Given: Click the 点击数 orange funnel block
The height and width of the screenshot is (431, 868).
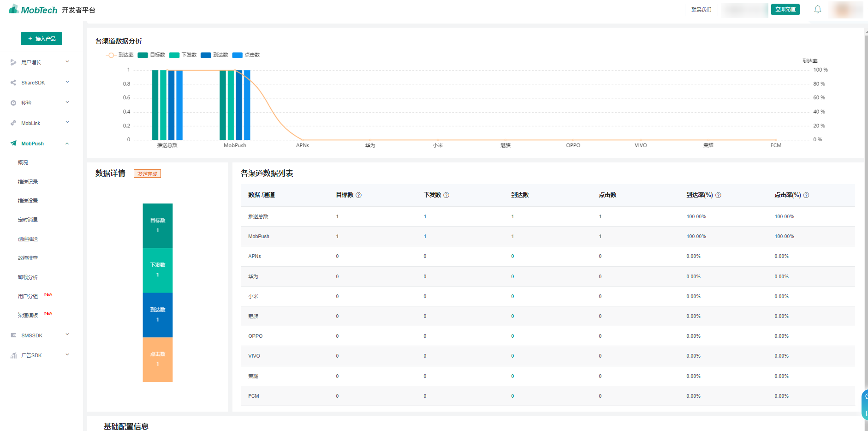Looking at the screenshot, I should tap(158, 359).
